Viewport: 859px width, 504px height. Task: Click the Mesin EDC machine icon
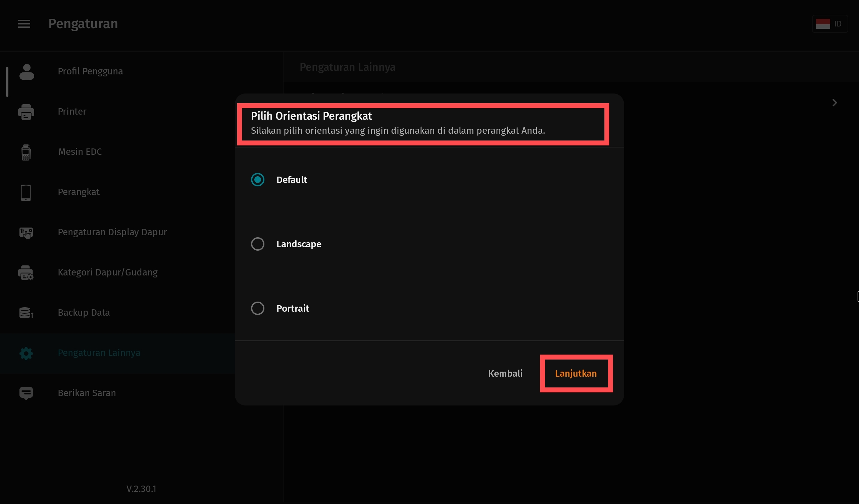26,152
